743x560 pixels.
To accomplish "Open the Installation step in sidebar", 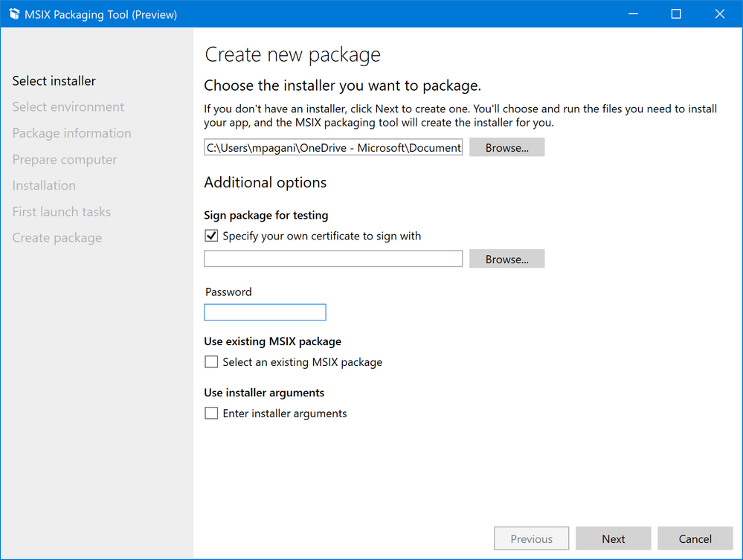I will coord(44,185).
